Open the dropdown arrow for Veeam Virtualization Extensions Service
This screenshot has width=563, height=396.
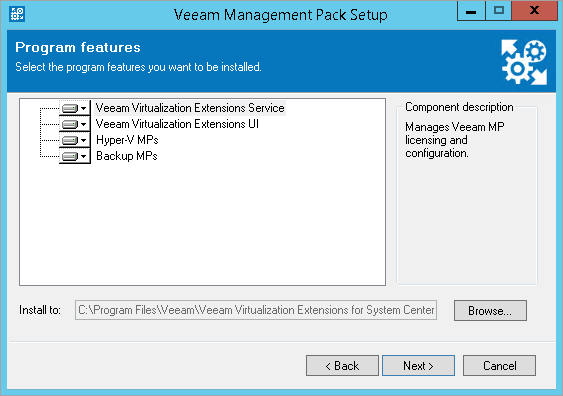pos(84,108)
